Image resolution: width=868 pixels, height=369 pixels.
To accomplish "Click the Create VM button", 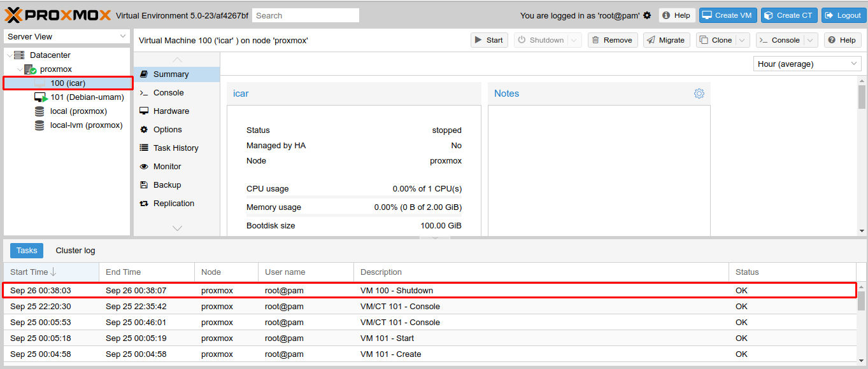I will click(x=727, y=15).
